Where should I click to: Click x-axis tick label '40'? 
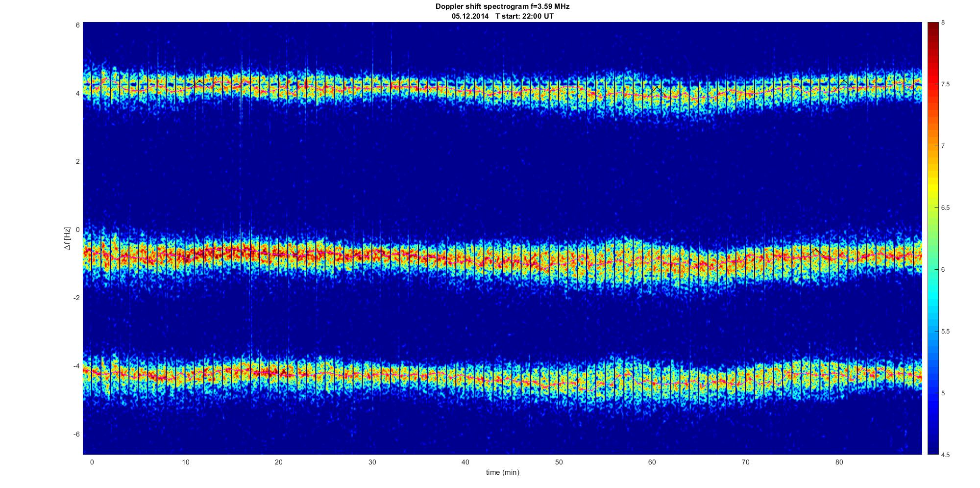(465, 462)
